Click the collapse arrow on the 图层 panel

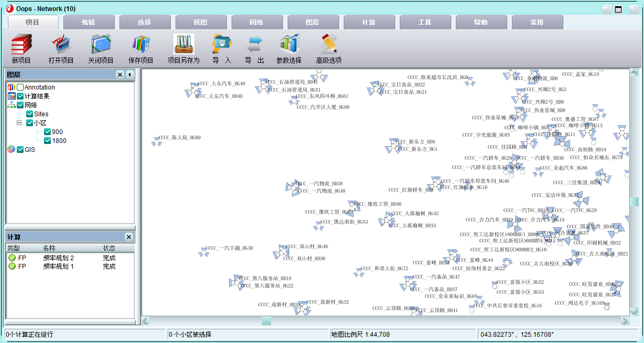coord(130,74)
